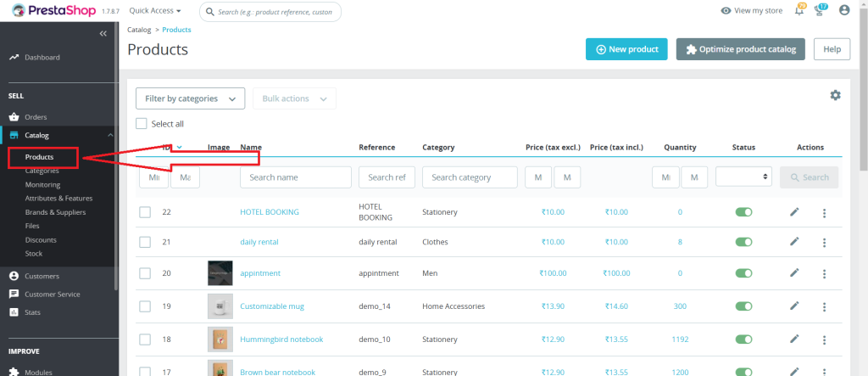Click the Files item in Catalog submenu
This screenshot has height=376, width=868.
point(32,226)
